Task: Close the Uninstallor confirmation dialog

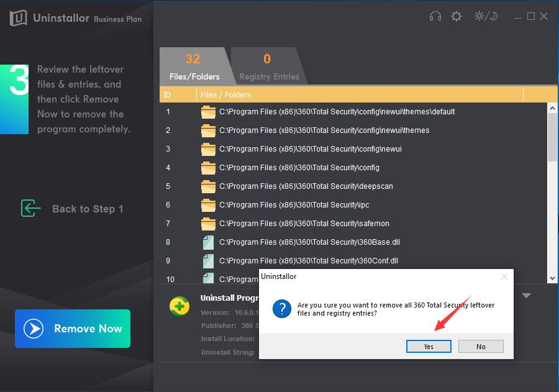Action: (504, 276)
